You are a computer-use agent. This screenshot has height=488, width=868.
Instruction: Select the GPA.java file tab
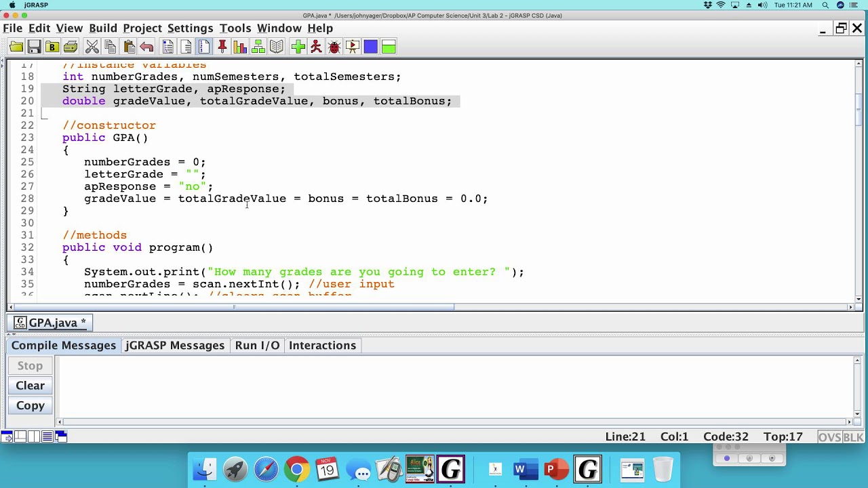[50, 323]
